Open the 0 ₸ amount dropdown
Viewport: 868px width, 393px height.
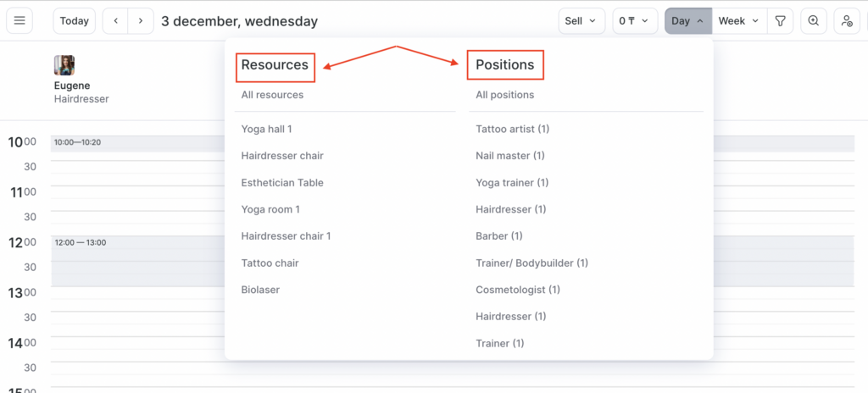click(634, 21)
